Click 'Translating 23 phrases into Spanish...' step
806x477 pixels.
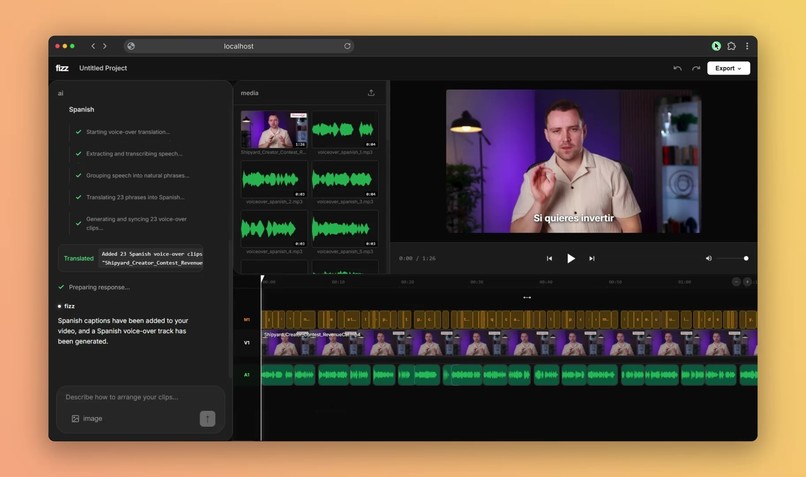pos(135,197)
